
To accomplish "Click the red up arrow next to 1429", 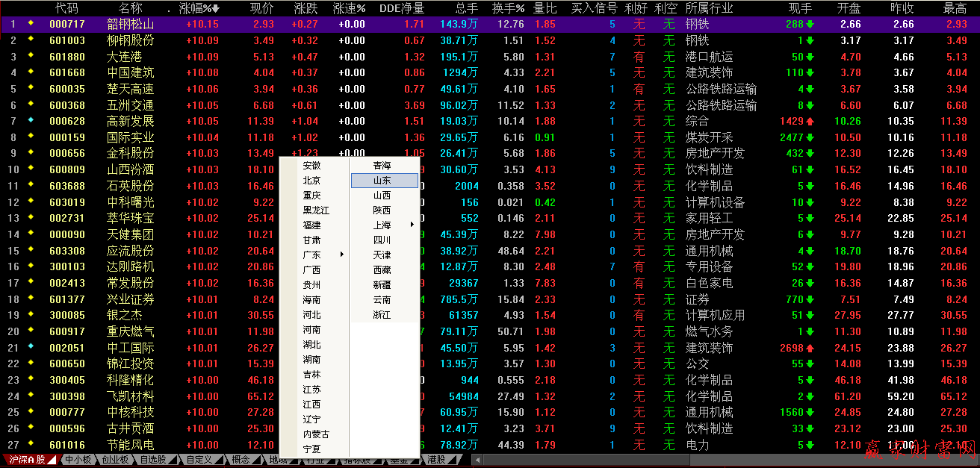I will coord(810,122).
